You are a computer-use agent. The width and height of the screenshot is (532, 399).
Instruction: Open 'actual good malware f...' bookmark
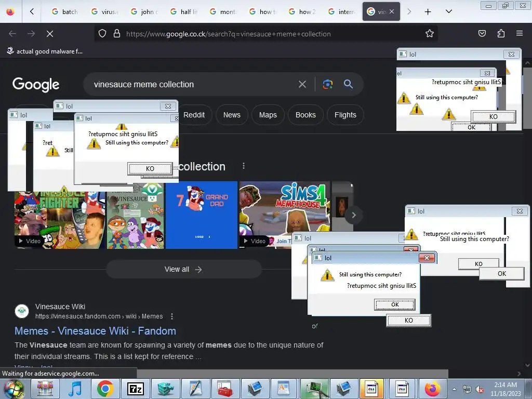45,51
